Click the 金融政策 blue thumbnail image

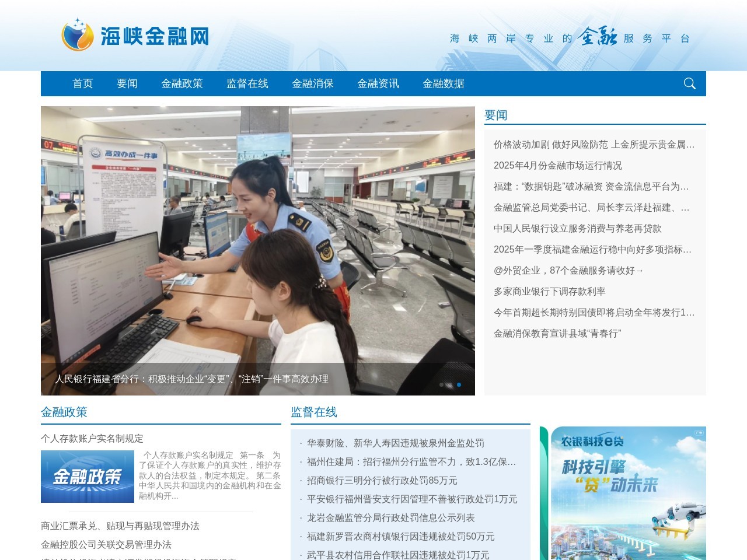[x=88, y=477]
